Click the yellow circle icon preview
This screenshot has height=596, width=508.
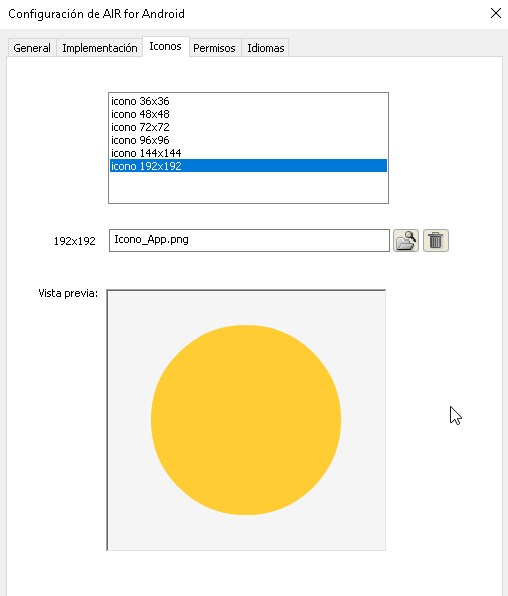pyautogui.click(x=246, y=420)
